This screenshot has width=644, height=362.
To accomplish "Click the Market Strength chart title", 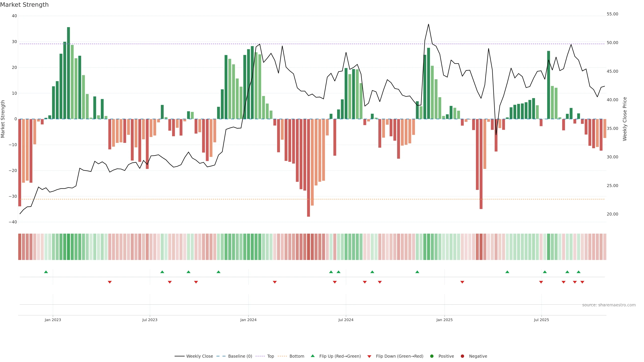I will (x=24, y=5).
